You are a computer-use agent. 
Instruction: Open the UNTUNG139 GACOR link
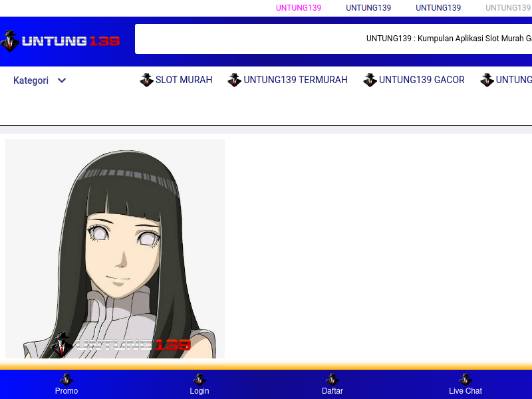tap(422, 80)
